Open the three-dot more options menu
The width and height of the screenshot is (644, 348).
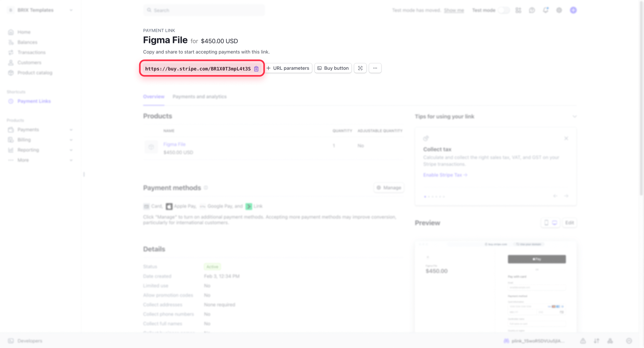pos(375,68)
